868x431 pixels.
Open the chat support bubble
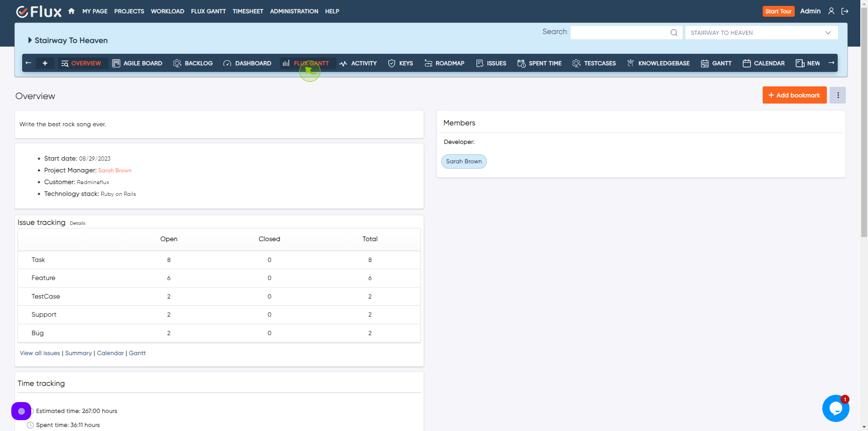(x=835, y=408)
